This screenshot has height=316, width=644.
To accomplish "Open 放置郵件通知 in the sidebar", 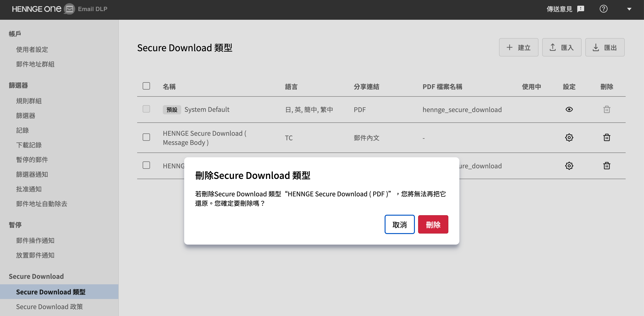I will click(x=35, y=255).
